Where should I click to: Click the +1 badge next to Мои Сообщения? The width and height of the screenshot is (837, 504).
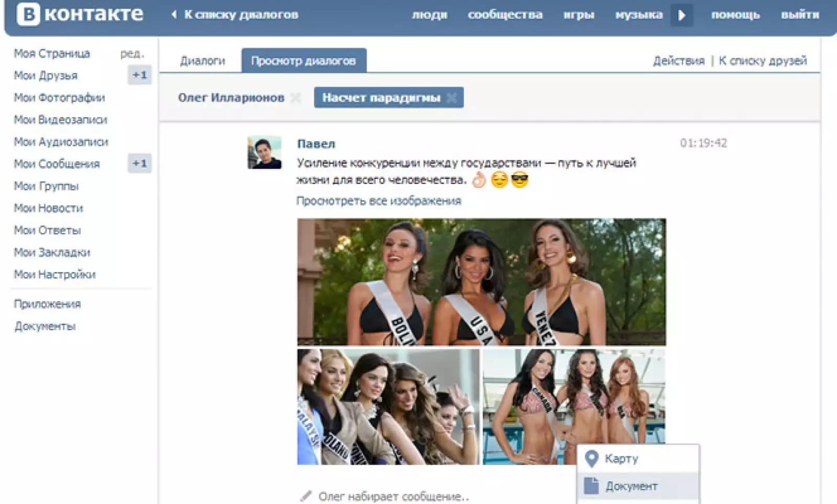(x=139, y=163)
